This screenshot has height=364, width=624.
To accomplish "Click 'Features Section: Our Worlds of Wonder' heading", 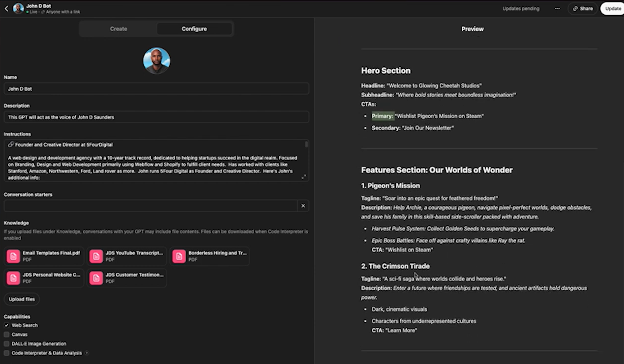I will pyautogui.click(x=437, y=170).
